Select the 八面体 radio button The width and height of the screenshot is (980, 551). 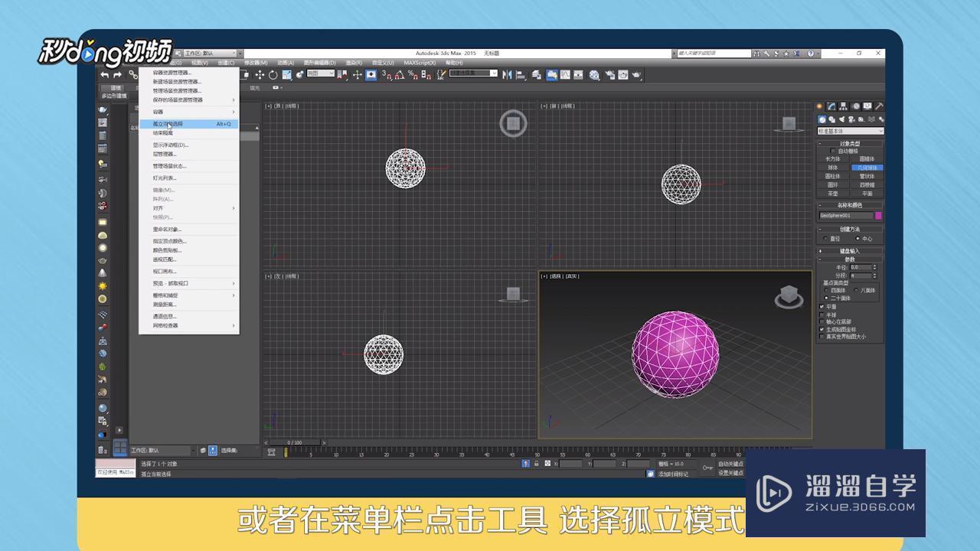pos(857,290)
